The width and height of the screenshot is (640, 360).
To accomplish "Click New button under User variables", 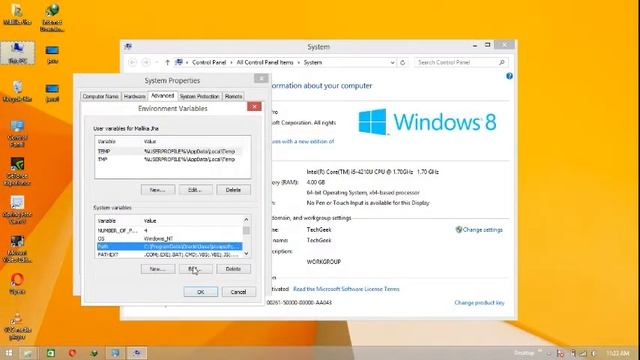I will (158, 190).
